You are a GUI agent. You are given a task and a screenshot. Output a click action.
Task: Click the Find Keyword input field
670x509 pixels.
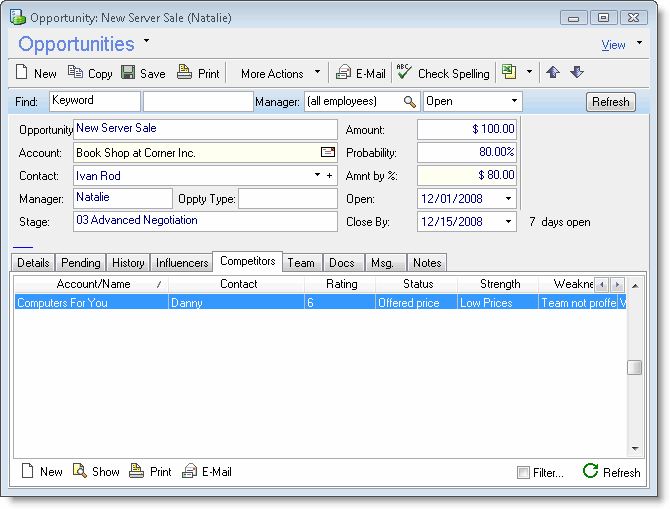point(94,101)
